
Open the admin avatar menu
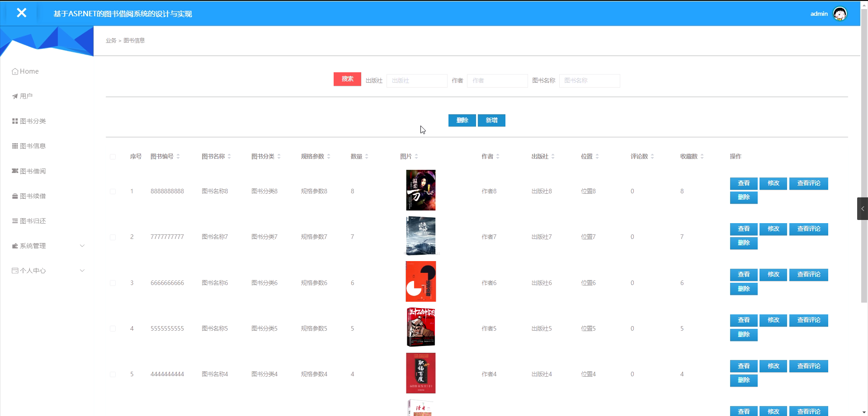[x=839, y=14]
